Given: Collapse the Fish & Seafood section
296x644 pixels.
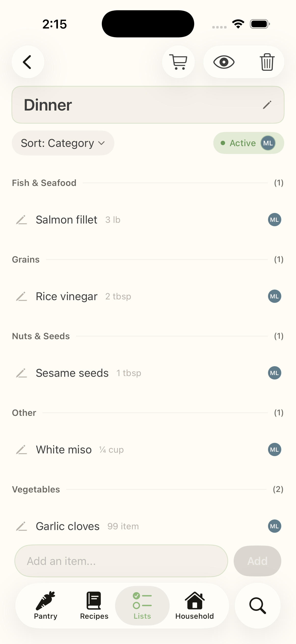Looking at the screenshot, I should tap(44, 183).
